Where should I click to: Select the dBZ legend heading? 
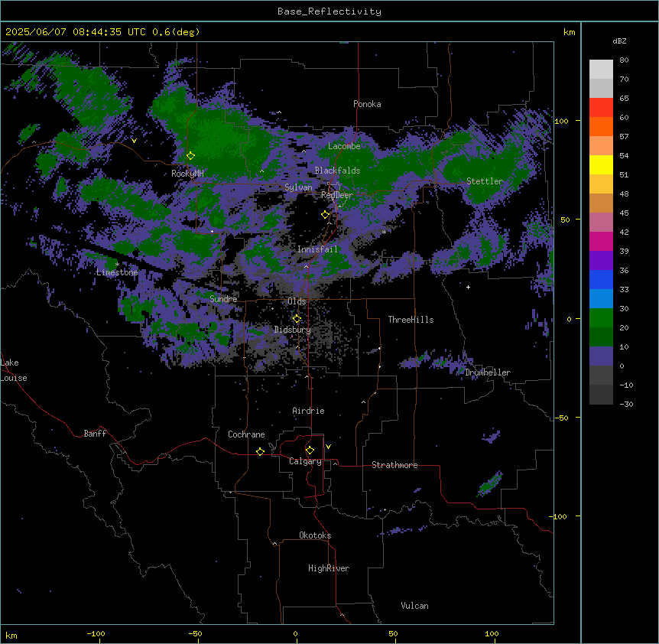619,41
